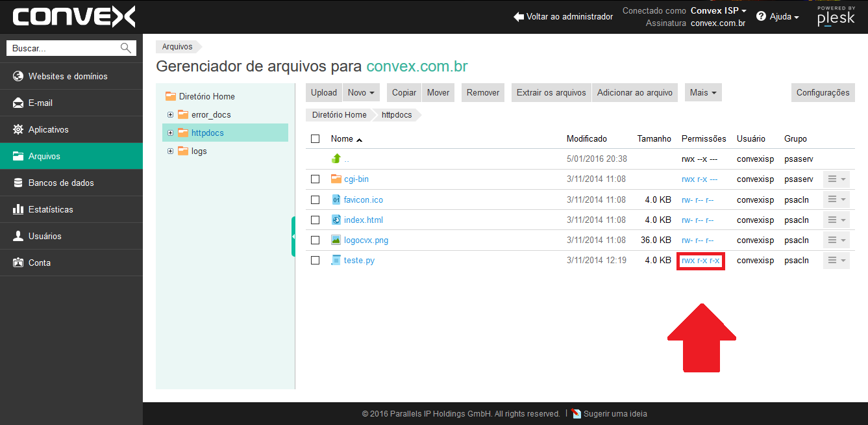Screen dimensions: 868x425
Task: Click the Estatísticas bar chart icon
Action: coord(18,209)
